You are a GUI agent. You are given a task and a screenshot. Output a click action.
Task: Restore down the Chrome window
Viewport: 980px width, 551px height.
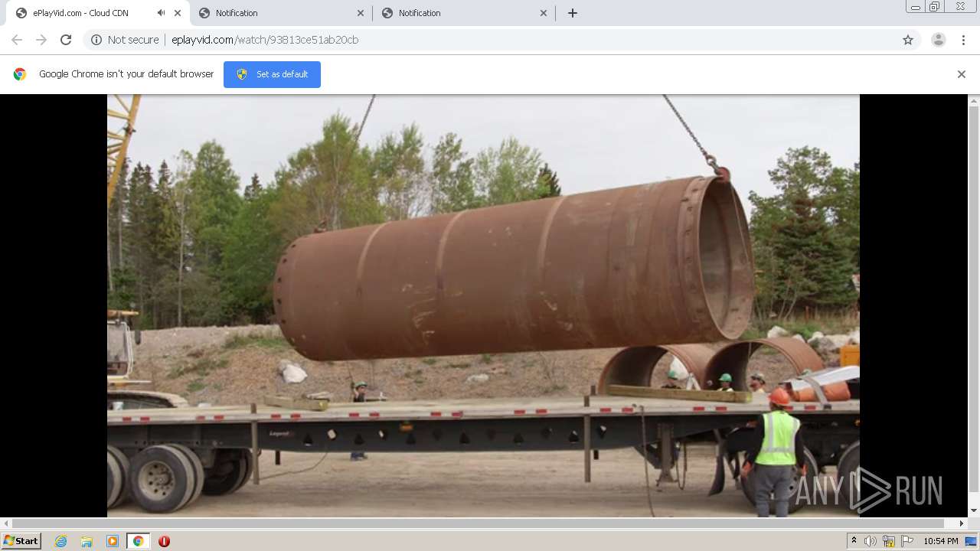935,7
